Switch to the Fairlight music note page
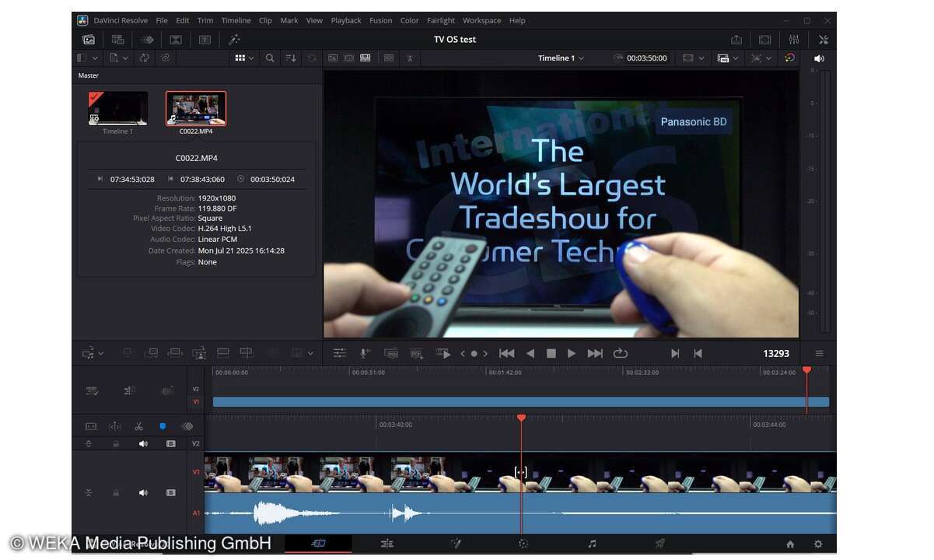This screenshot has height=560, width=934. point(592,544)
